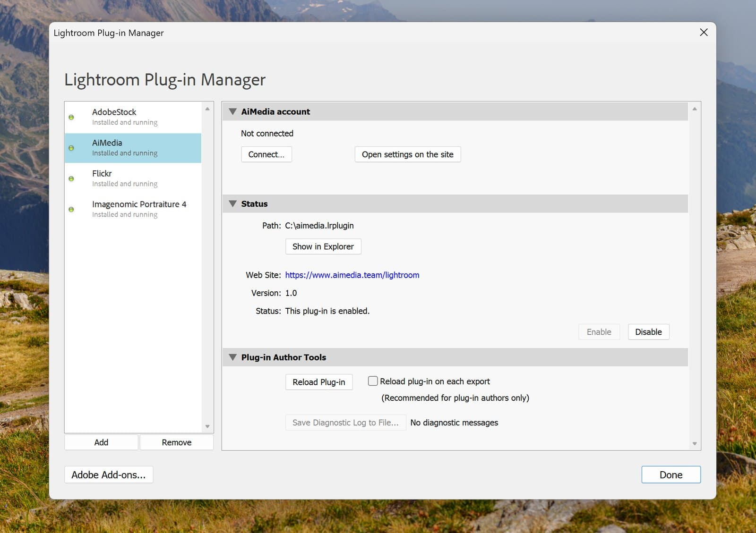Image resolution: width=756 pixels, height=533 pixels.
Task: Open Adobe Add-ons...
Action: pos(109,475)
